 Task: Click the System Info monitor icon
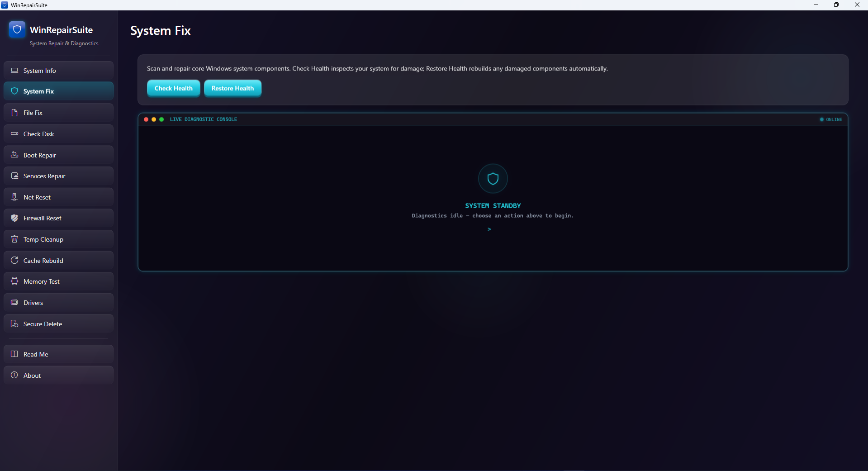click(x=14, y=71)
